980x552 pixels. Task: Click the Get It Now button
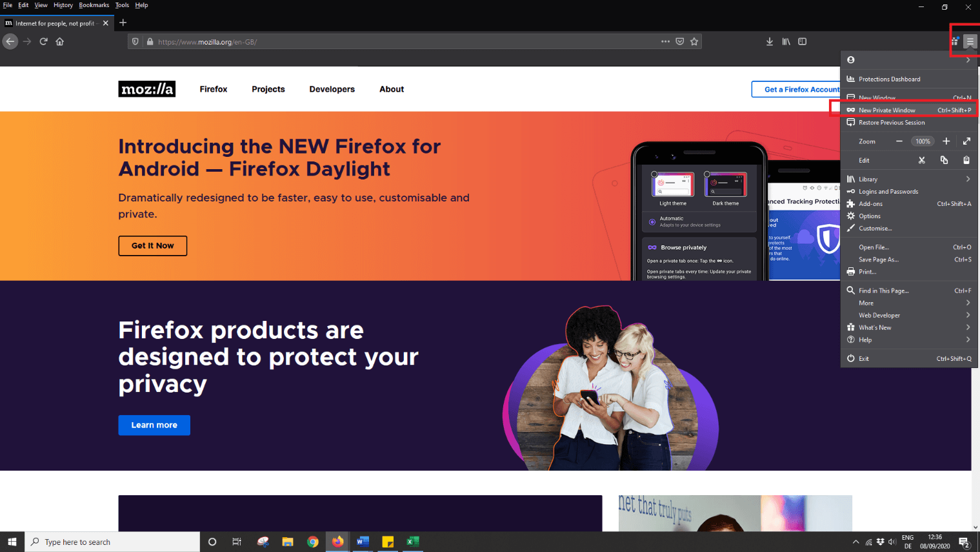pyautogui.click(x=153, y=246)
